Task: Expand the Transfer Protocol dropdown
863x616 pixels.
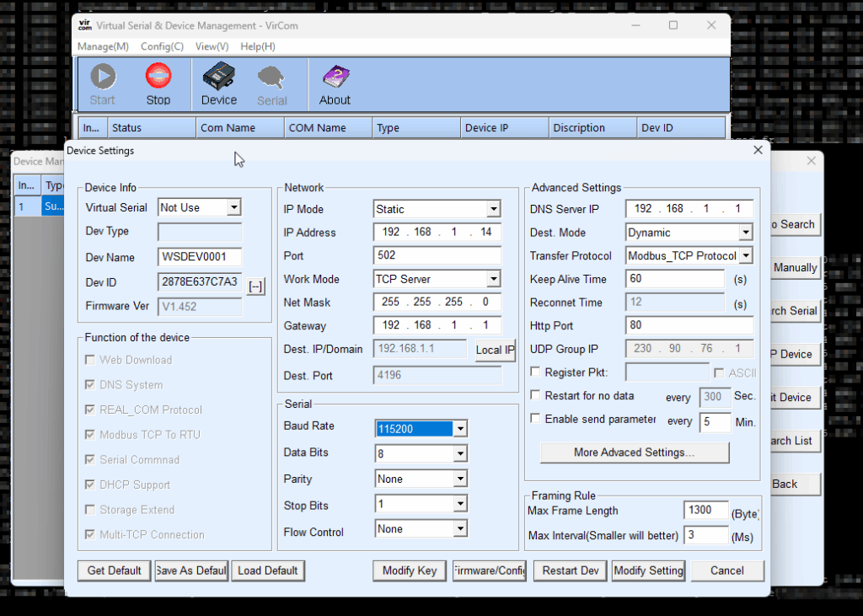Action: [x=746, y=255]
